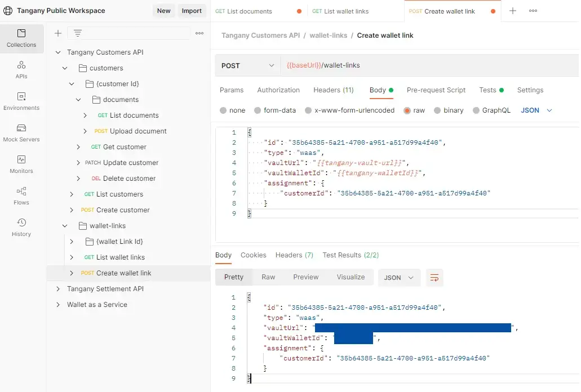Open the response Headers (7) tab
The width and height of the screenshot is (581, 392).
(x=294, y=255)
